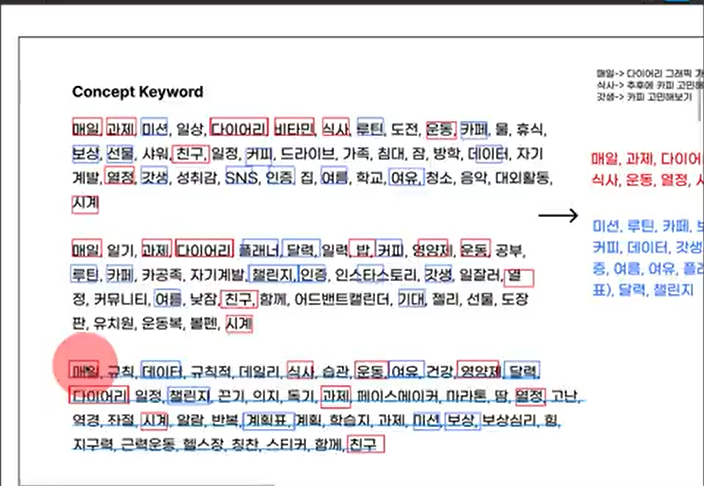The height and width of the screenshot is (486, 704).
Task: Click the word '역경'
Action: [x=85, y=420]
